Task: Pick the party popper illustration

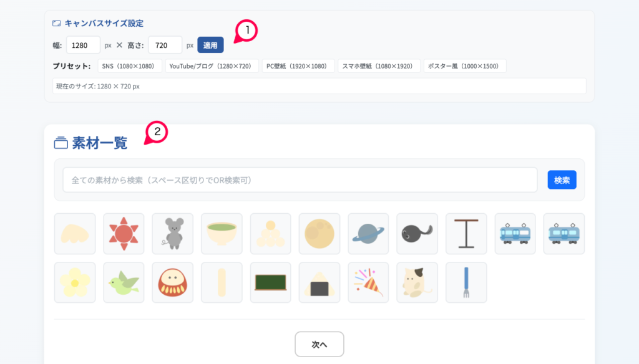Action: point(368,282)
